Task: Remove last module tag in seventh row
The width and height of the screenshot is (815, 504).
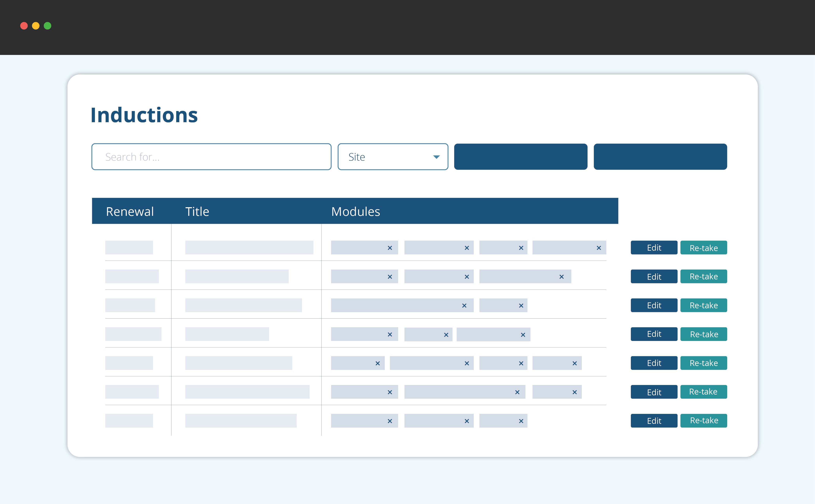Action: tap(521, 421)
